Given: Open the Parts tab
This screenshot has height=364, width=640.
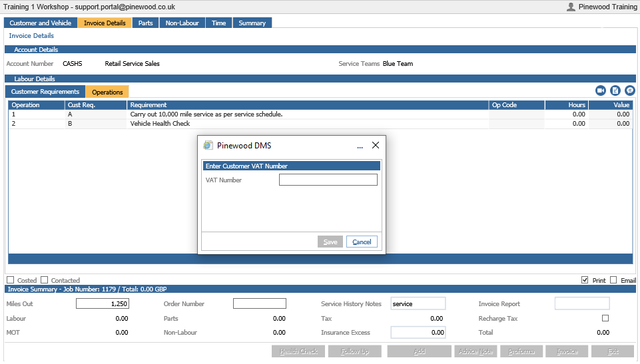Looking at the screenshot, I should [145, 23].
